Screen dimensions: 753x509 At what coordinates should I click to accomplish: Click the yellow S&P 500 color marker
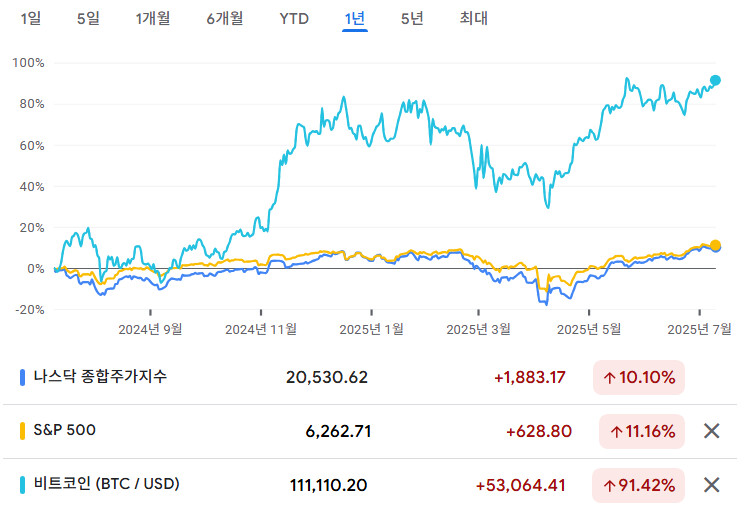(x=22, y=431)
